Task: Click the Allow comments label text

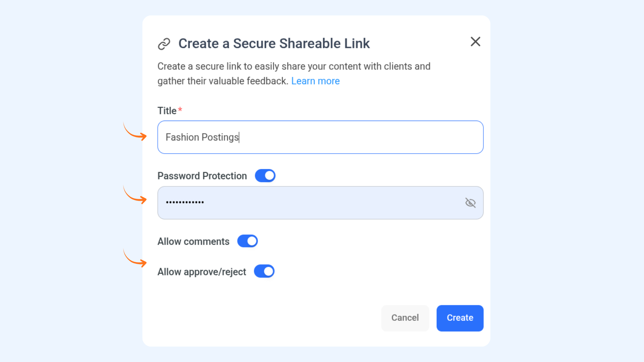Action: (x=193, y=241)
